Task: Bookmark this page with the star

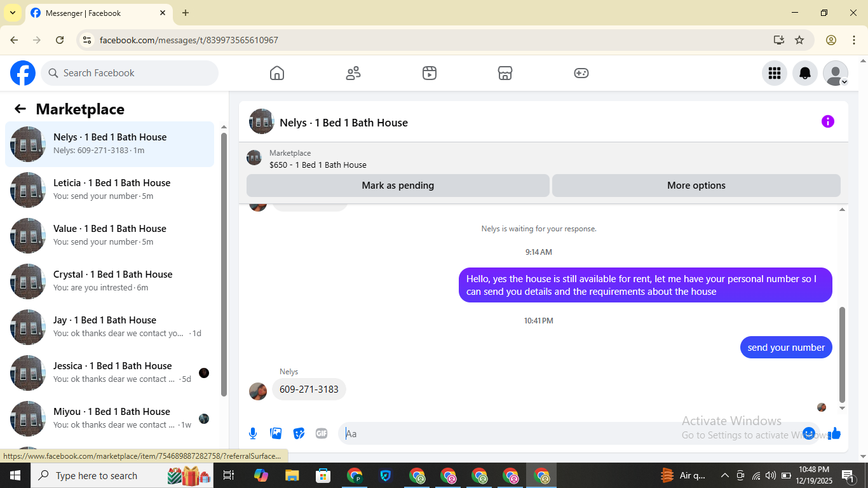Action: 799,40
